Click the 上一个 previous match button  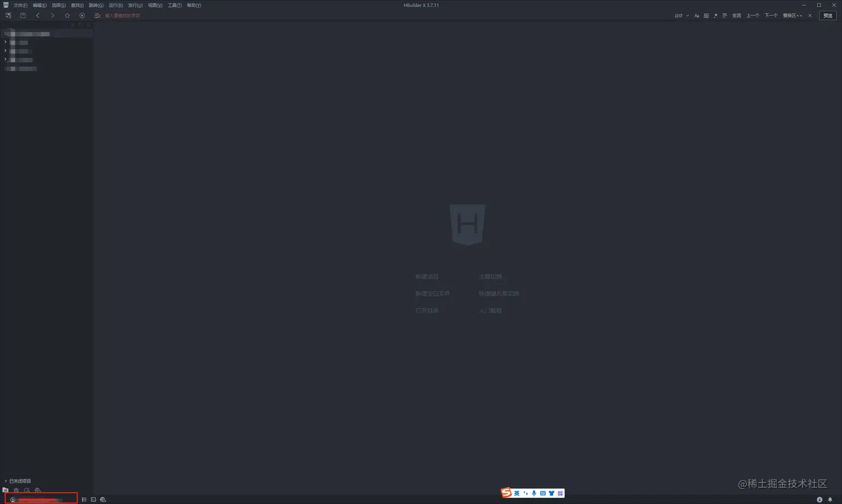752,16
